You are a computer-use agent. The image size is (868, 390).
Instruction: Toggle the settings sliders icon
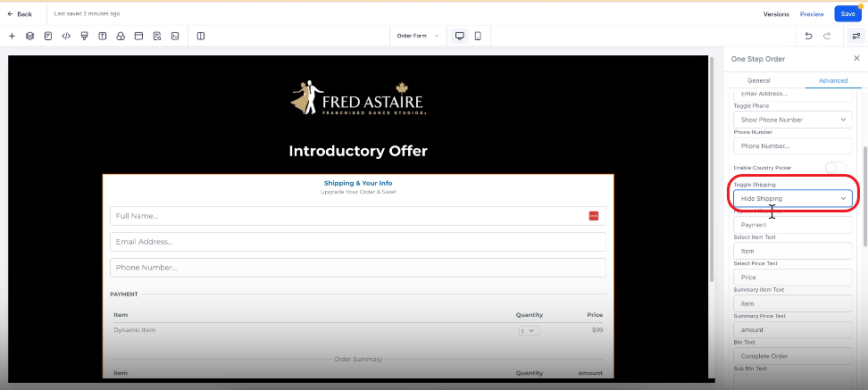(855, 36)
